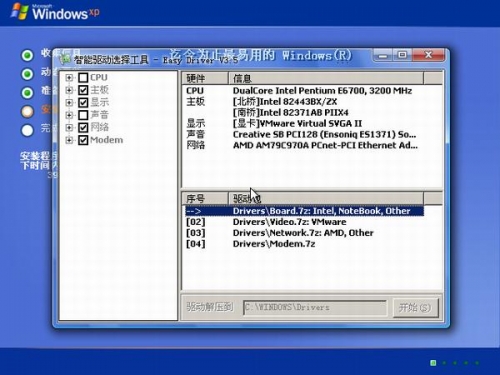
Task: Click the 开始(S) start button
Action: point(415,307)
